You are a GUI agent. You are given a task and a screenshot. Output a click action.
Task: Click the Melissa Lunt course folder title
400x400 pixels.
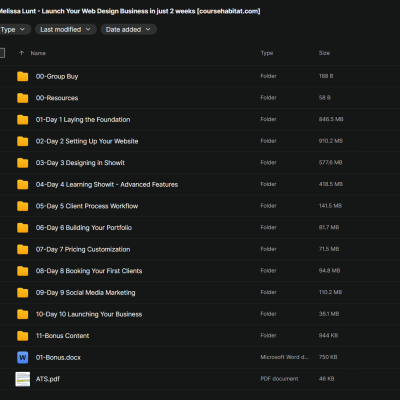point(130,11)
